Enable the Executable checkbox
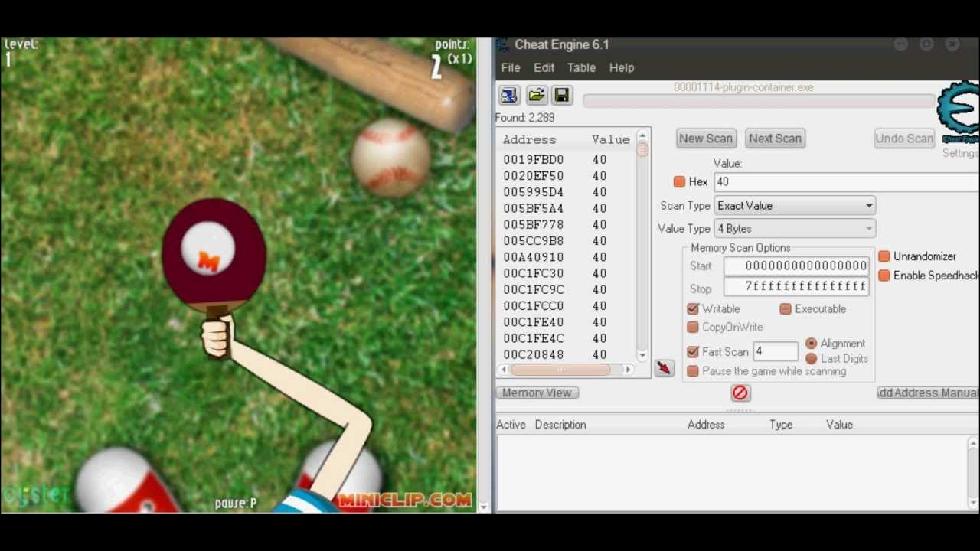Image resolution: width=980 pixels, height=551 pixels. 786,308
